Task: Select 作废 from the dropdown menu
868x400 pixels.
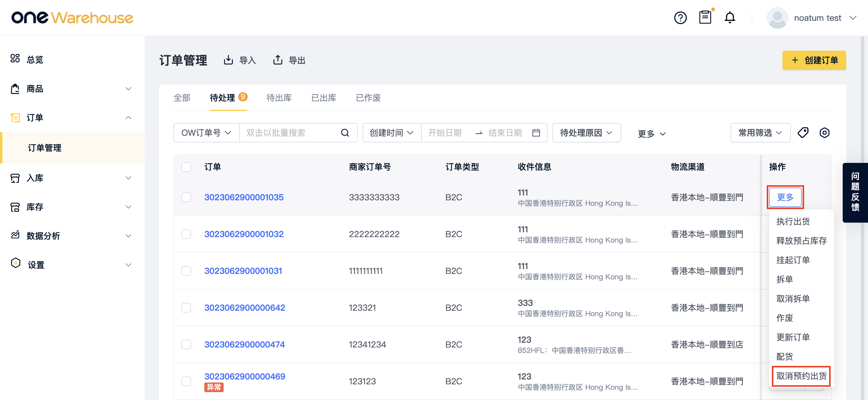Action: point(785,318)
